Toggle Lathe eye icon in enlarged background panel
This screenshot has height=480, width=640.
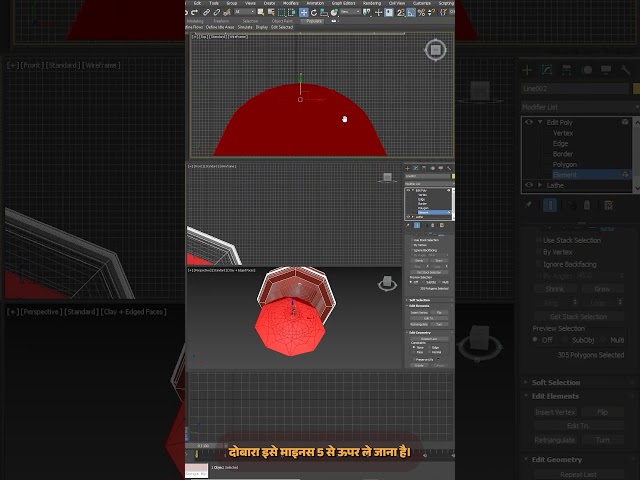click(x=529, y=185)
